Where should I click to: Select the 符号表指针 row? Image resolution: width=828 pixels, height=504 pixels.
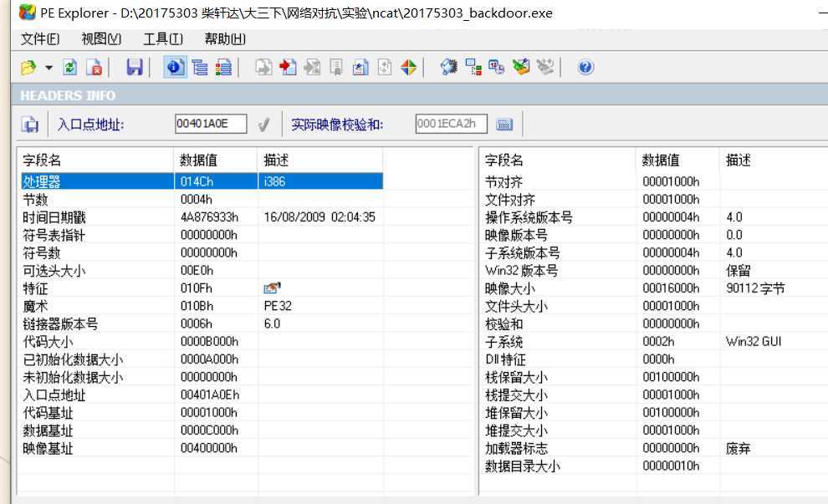click(x=202, y=235)
